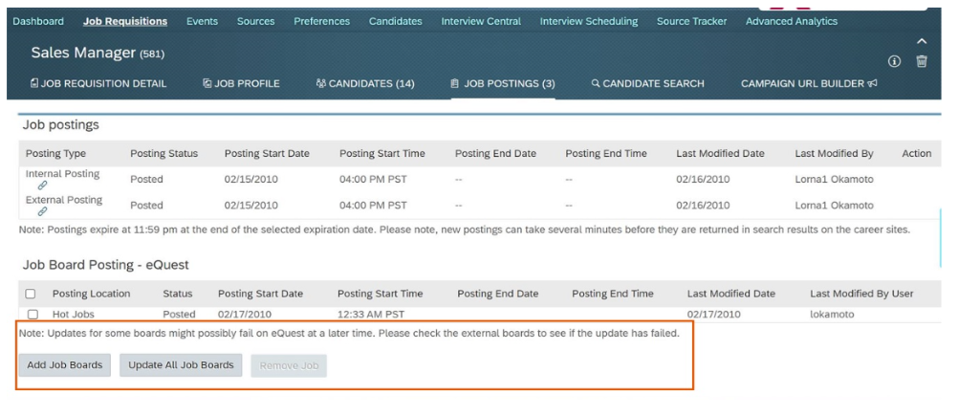The width and height of the screenshot is (980, 416).
Task: Toggle the select-all job boards checkbox
Action: [x=31, y=294]
